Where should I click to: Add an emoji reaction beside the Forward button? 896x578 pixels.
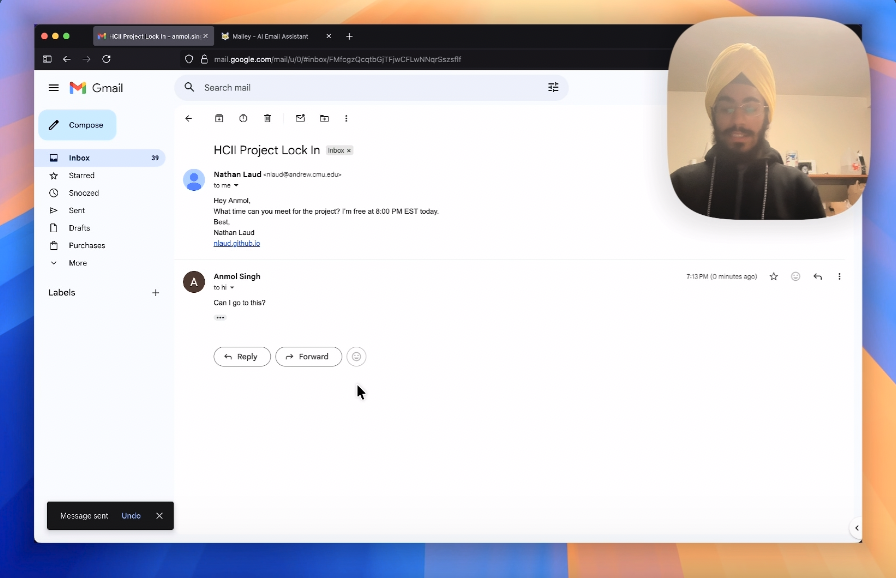[x=357, y=357]
